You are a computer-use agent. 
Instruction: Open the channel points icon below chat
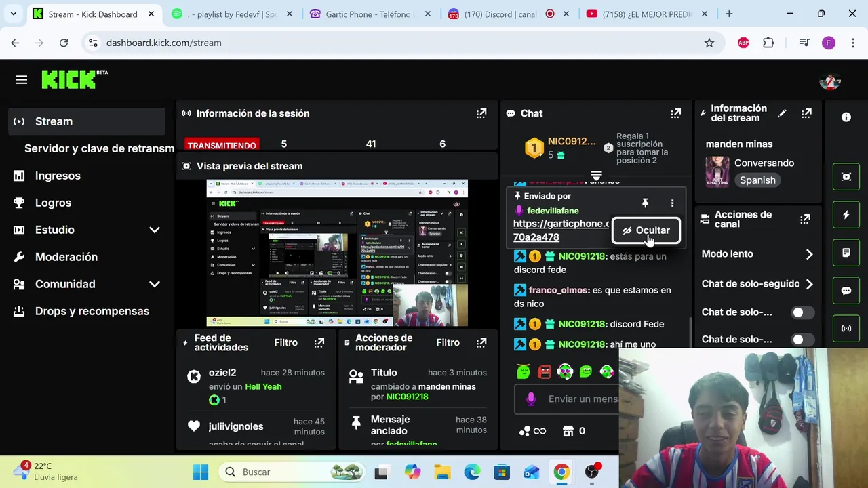[532, 431]
